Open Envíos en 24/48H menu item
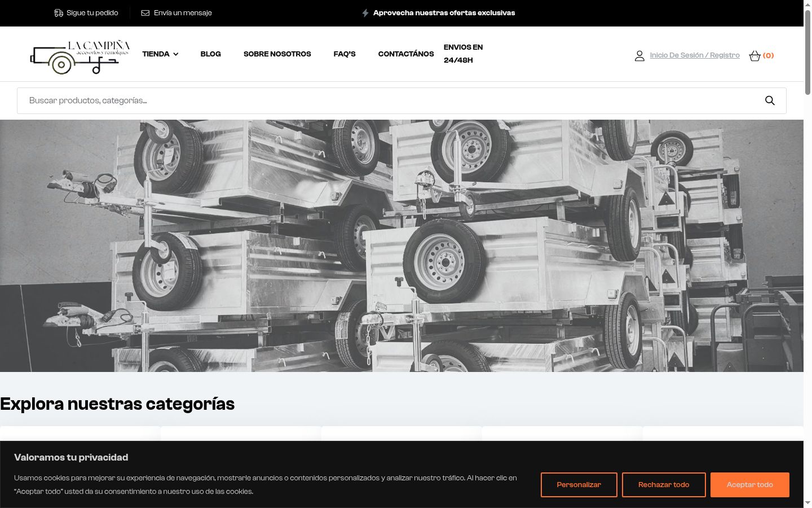 coord(463,54)
